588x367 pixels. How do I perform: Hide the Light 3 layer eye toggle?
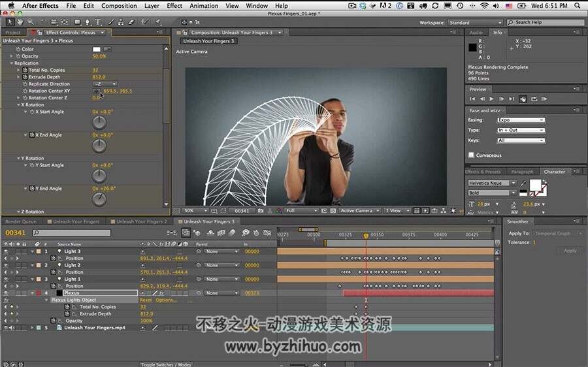click(x=6, y=251)
